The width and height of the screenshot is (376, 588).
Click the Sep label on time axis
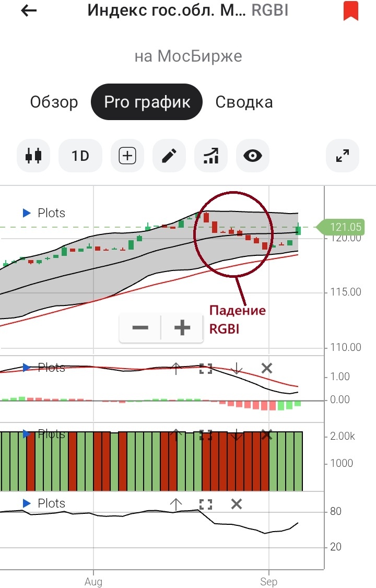click(269, 582)
